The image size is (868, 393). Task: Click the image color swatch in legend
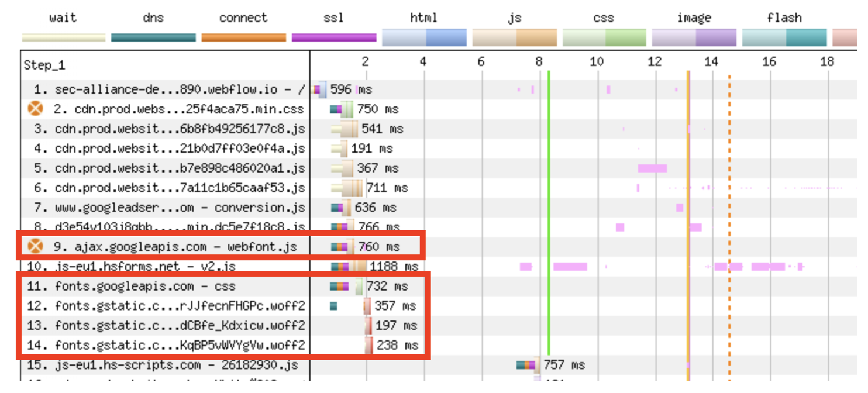coord(694,37)
